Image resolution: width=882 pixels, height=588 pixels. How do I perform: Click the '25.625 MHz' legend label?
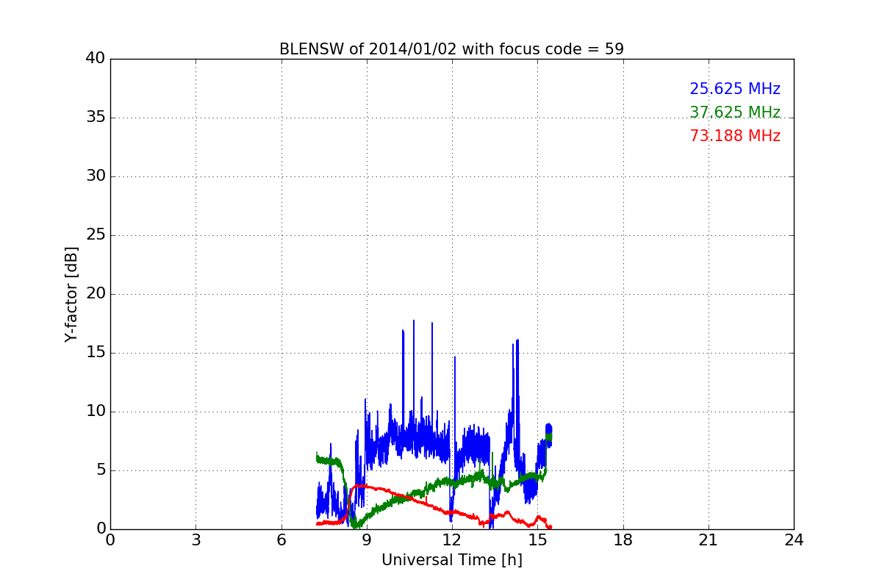click(735, 89)
